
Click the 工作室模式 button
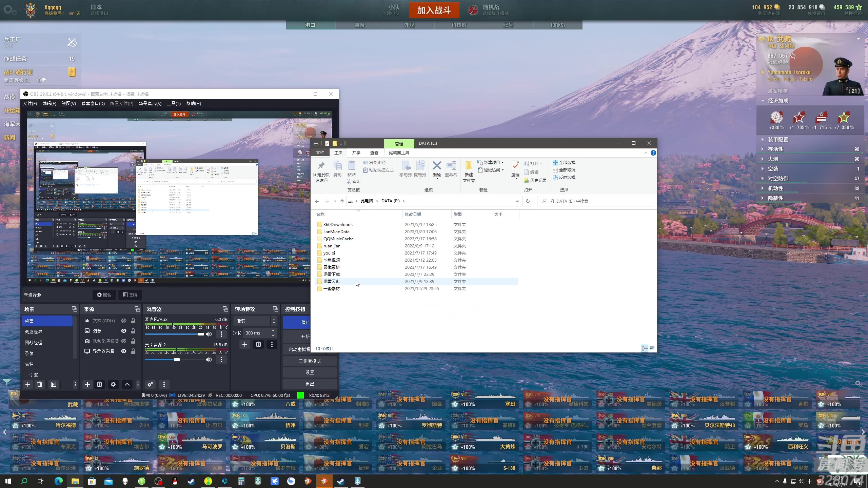310,361
